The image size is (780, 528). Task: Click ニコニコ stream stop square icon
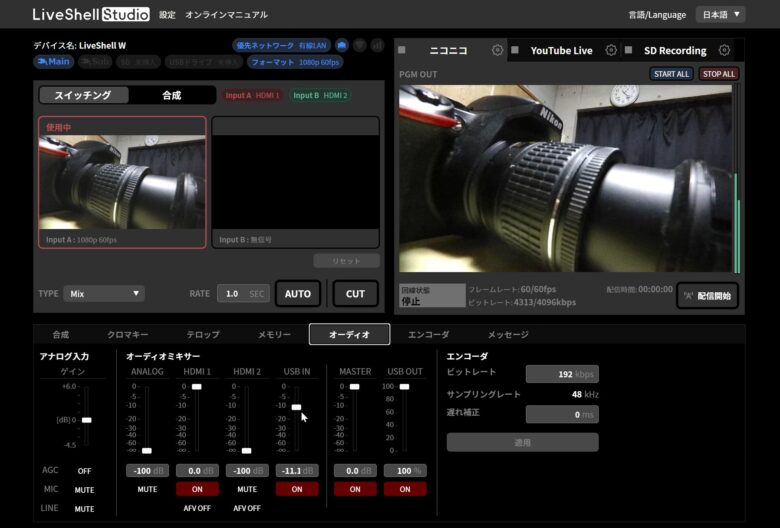(x=402, y=50)
